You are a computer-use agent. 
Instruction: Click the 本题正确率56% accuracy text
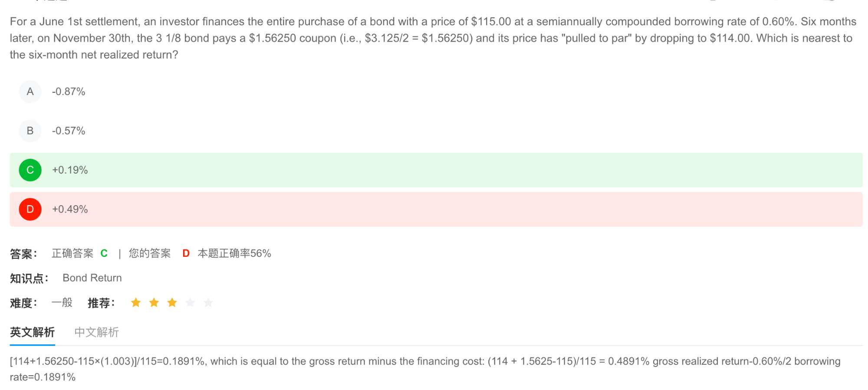pyautogui.click(x=234, y=253)
